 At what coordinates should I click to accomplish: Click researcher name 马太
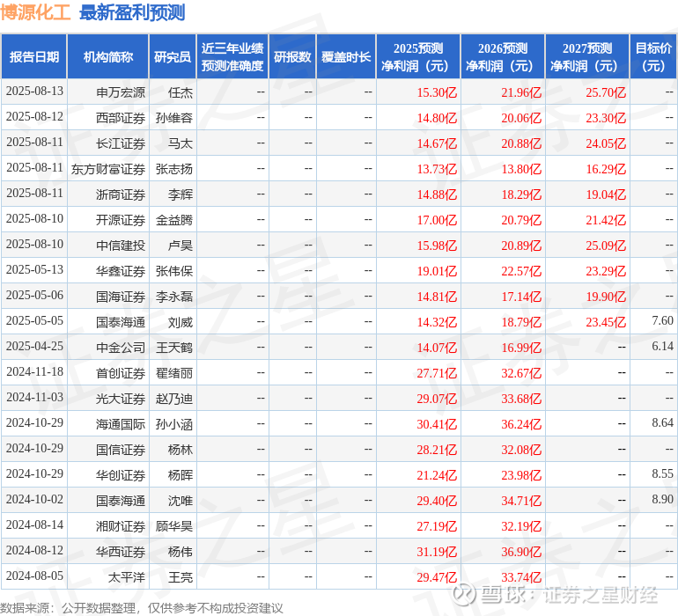click(x=181, y=143)
